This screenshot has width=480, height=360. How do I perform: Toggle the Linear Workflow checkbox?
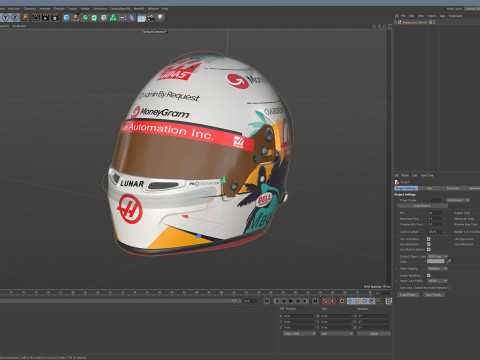[x=429, y=275]
